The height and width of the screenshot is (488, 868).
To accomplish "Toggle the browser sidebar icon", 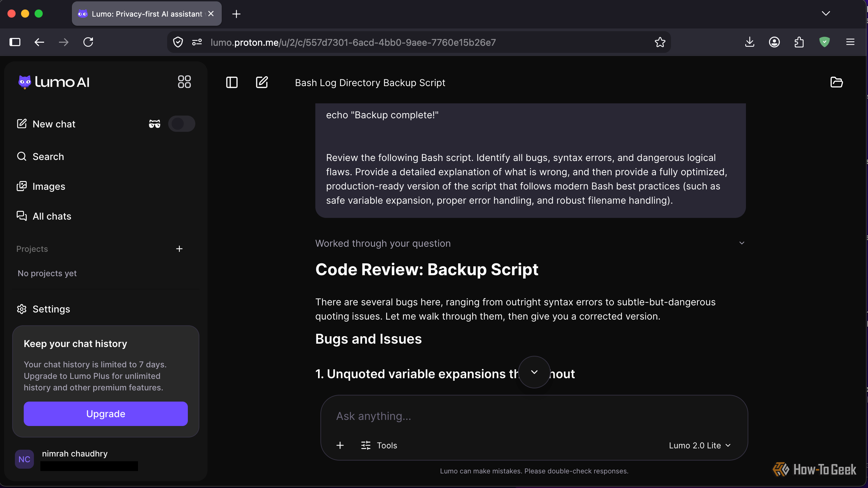I will (15, 42).
